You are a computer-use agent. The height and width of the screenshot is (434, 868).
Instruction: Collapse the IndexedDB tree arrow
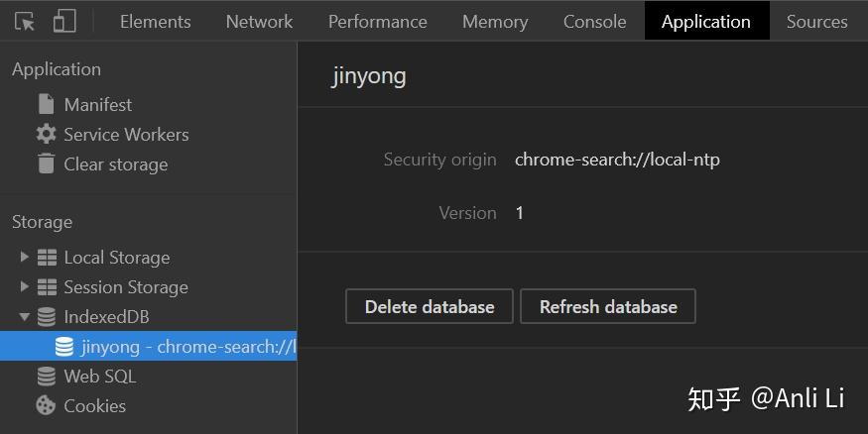coord(25,317)
